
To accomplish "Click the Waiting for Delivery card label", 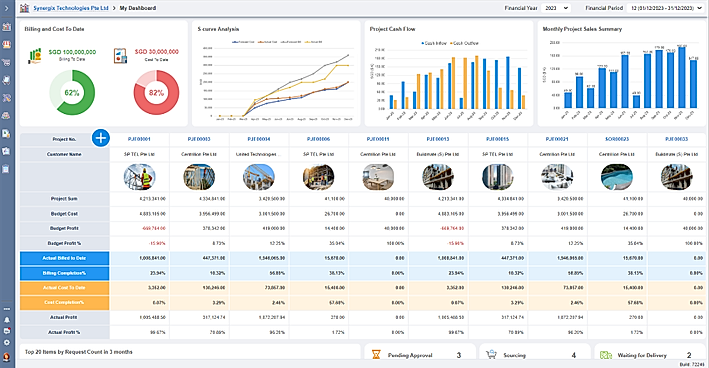I will [642, 355].
